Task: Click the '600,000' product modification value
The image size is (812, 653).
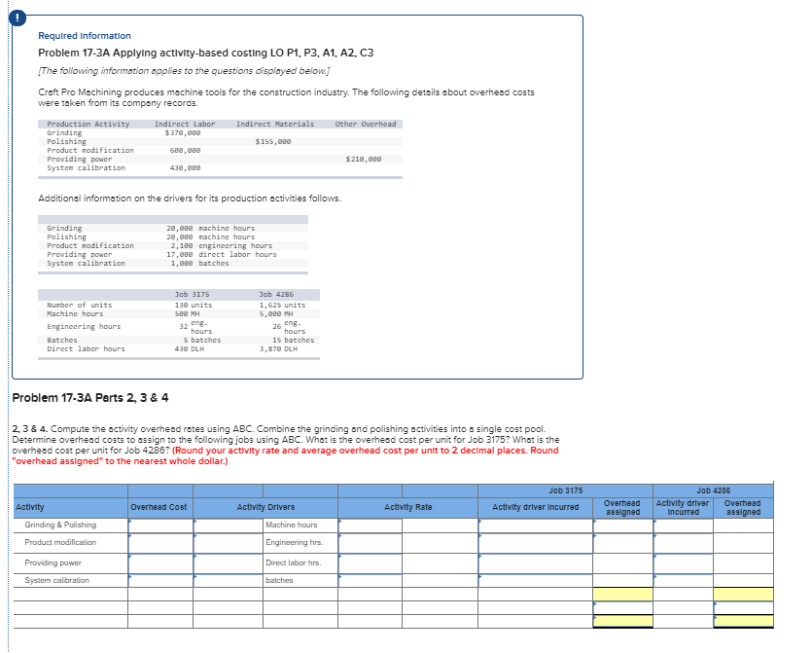Action: pyautogui.click(x=185, y=150)
